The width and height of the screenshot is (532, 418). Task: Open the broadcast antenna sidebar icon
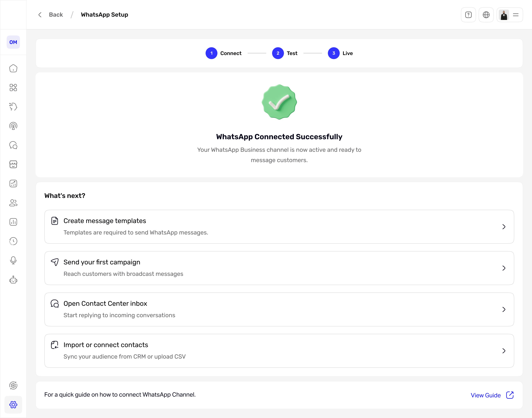tap(13, 126)
